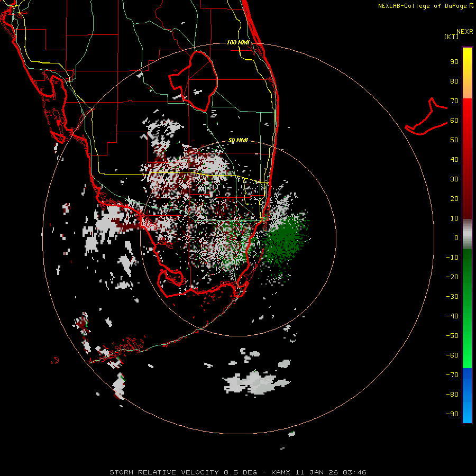Click the 20 knot label on the scale
476x476 pixels.
[454, 198]
